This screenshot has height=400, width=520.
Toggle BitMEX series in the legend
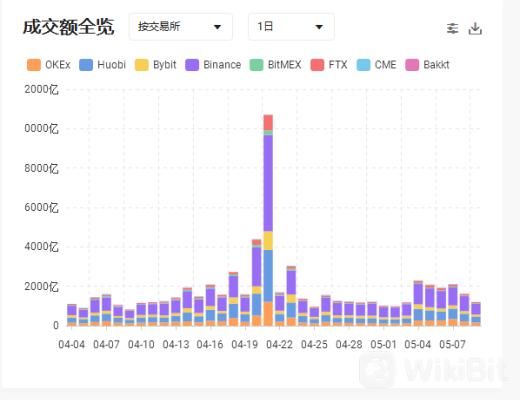coord(275,65)
